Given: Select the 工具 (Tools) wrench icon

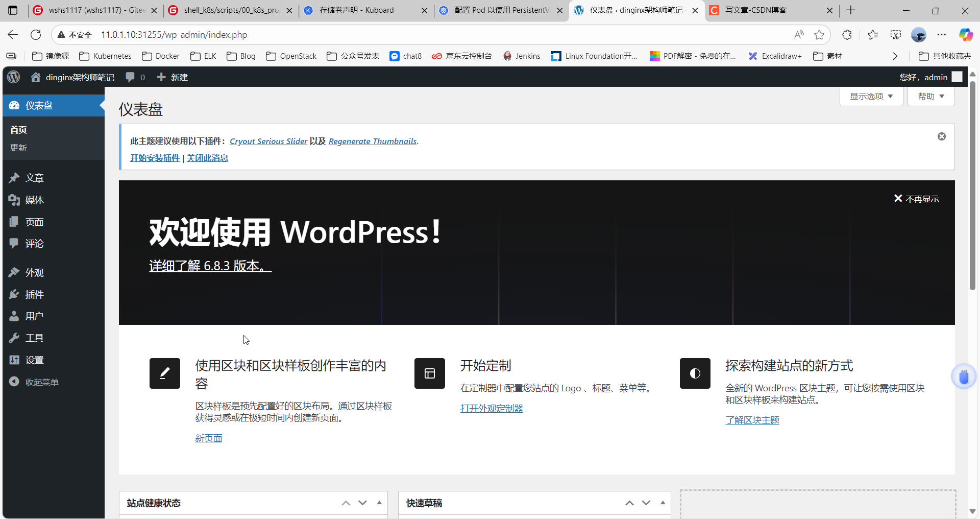Looking at the screenshot, I should tap(14, 338).
